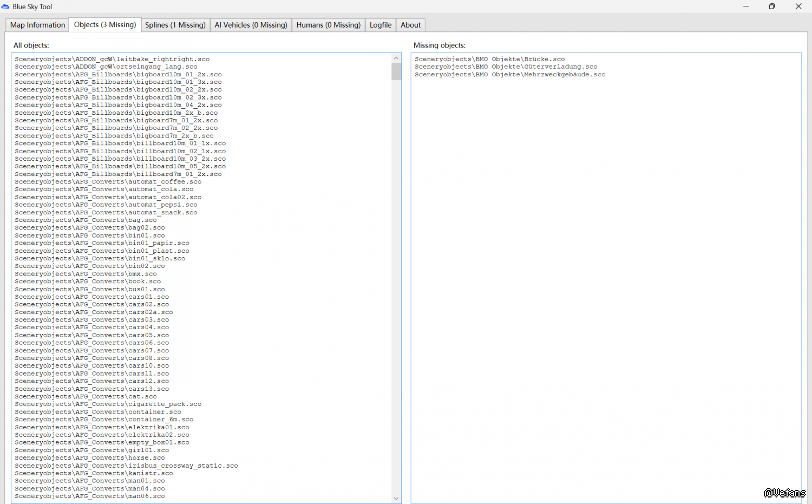Minimize the Blue Sky Tool window
The image size is (812, 504).
[745, 6]
